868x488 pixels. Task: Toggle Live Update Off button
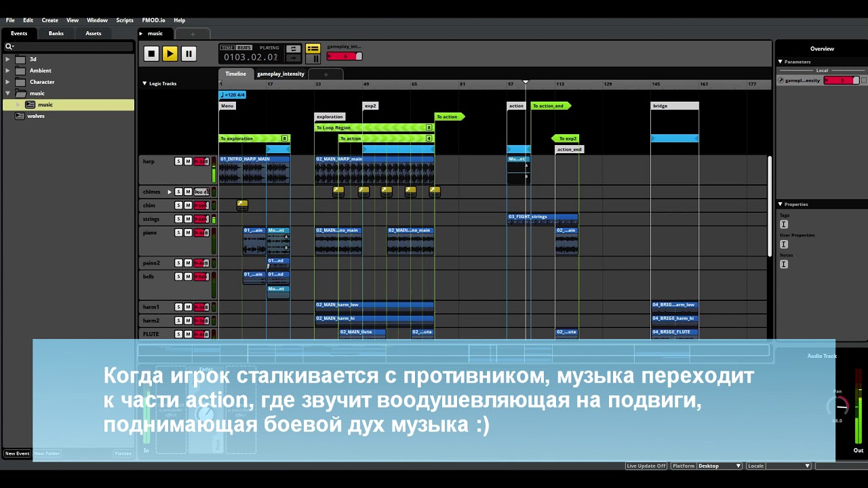(x=646, y=466)
